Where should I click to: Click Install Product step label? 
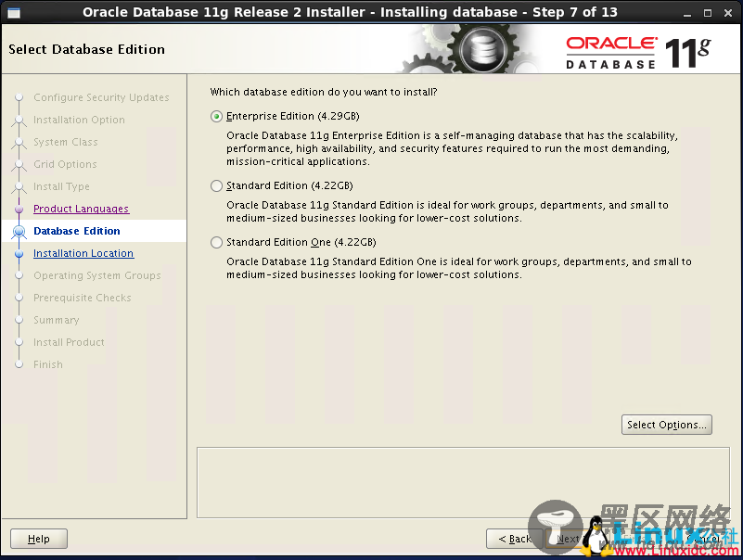(69, 342)
